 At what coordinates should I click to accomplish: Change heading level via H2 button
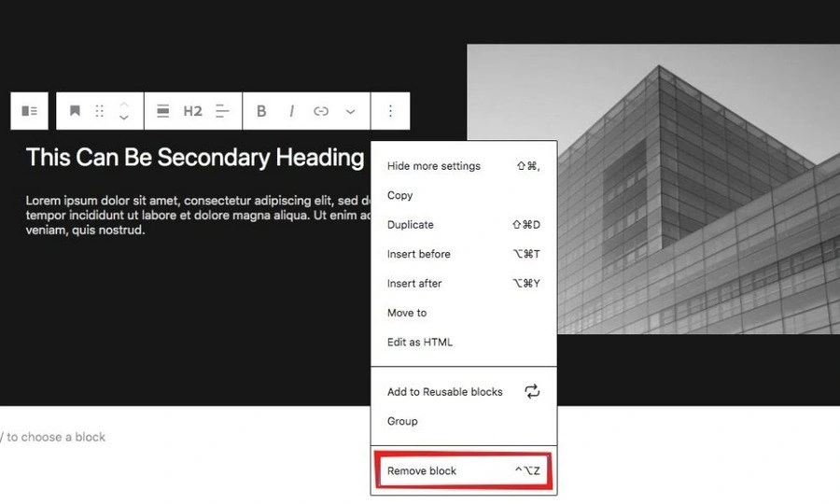coord(192,111)
